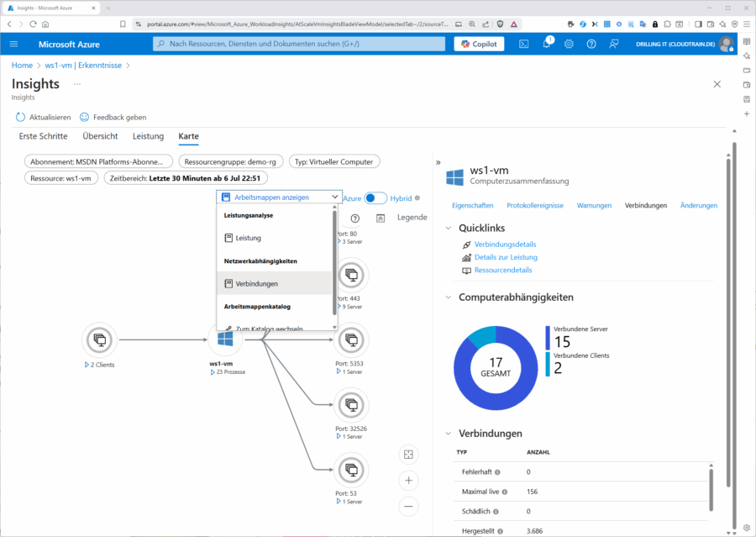Zoom in the map with plus button
The image size is (756, 537).
click(x=408, y=481)
